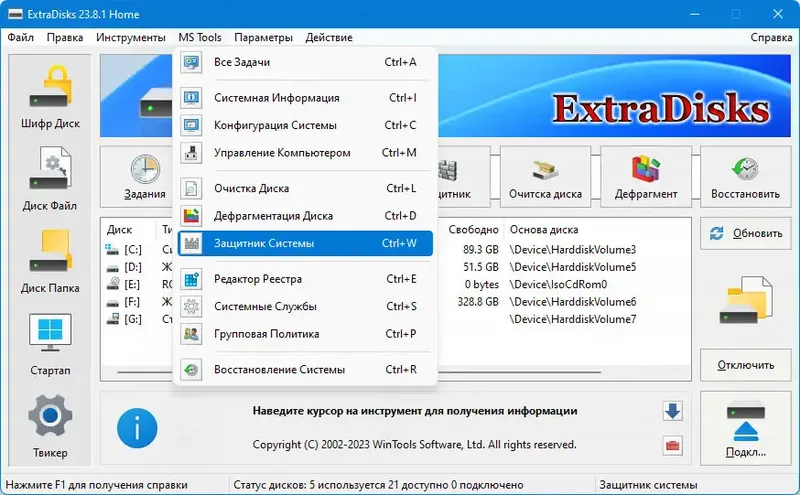This screenshot has width=800, height=495.
Task: Select Групповая Политика menu entry
Action: point(305,334)
